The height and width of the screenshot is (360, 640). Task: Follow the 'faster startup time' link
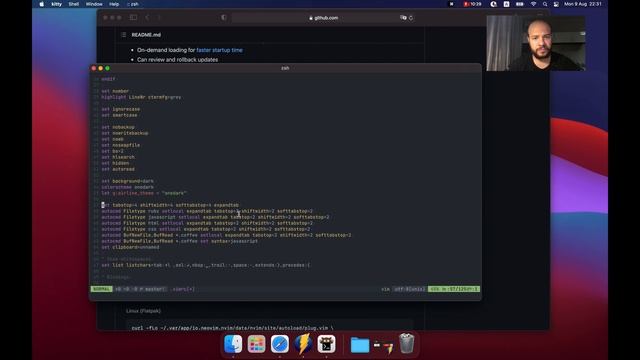(220, 50)
